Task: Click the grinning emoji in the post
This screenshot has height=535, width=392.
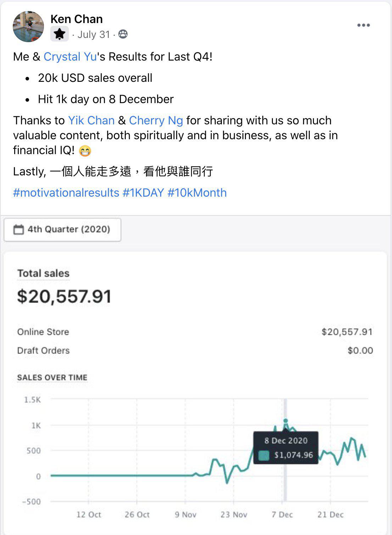Action: point(85,151)
